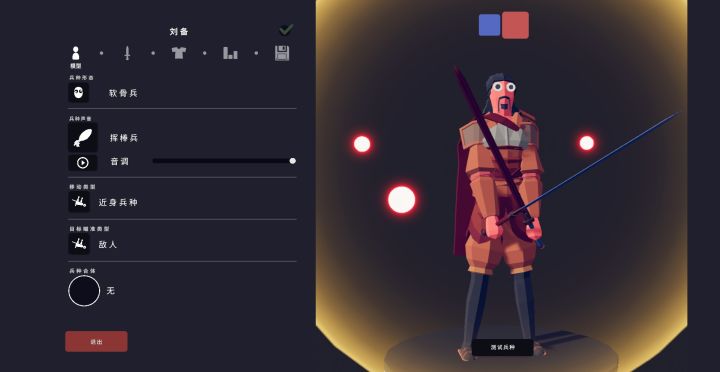Open the bar chart stats tab

pyautogui.click(x=230, y=53)
